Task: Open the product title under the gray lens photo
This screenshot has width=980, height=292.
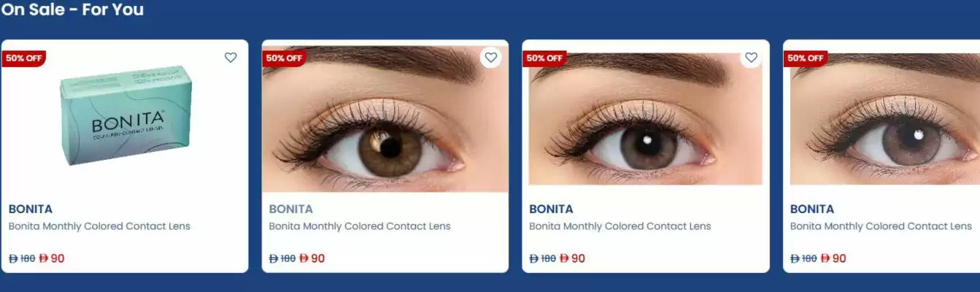Action: click(x=620, y=226)
